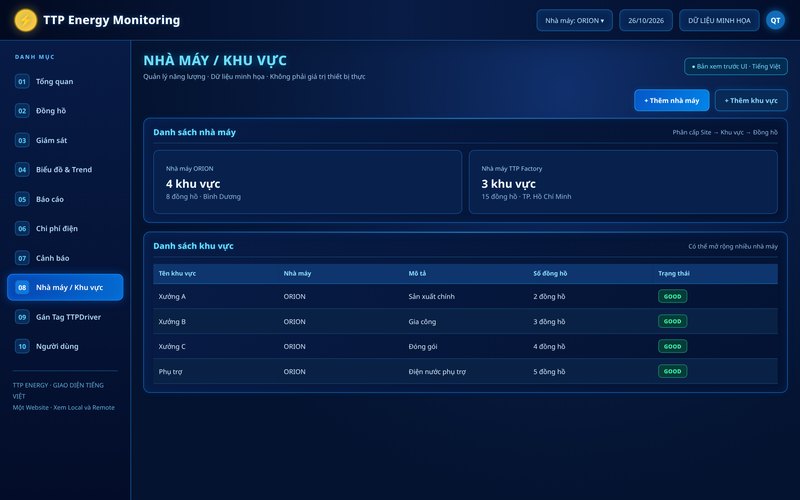Screen dimensions: 800x500
Task: Click the 01 number badge
Action: coord(22,82)
